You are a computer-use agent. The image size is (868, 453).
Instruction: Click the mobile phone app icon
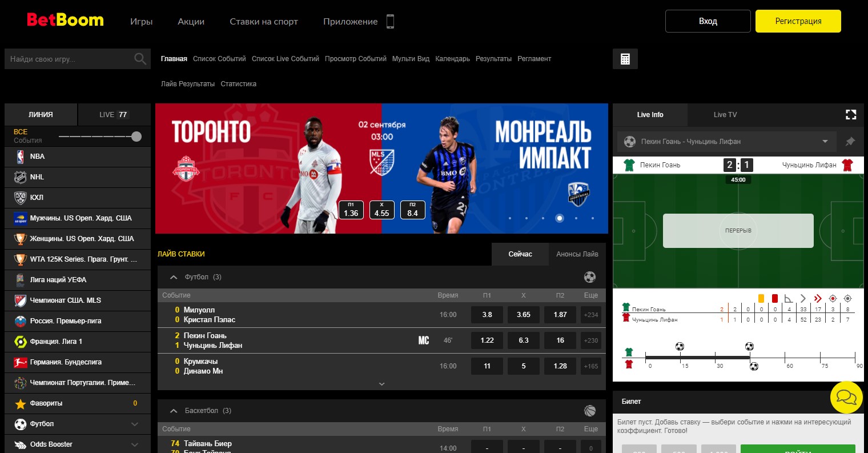pyautogui.click(x=391, y=22)
